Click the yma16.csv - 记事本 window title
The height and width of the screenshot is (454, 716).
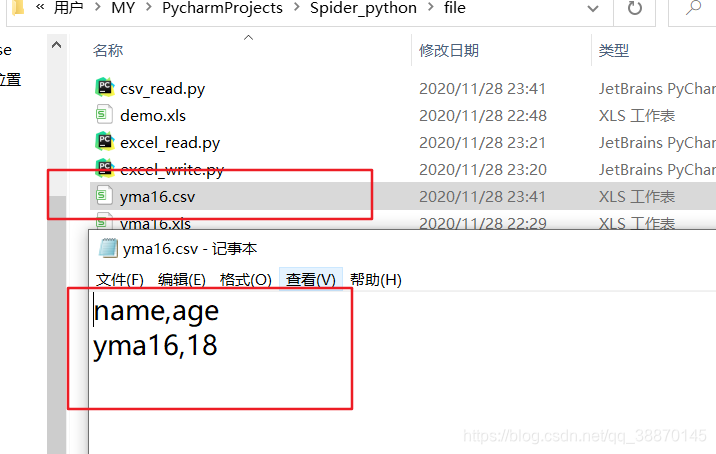pyautogui.click(x=190, y=248)
